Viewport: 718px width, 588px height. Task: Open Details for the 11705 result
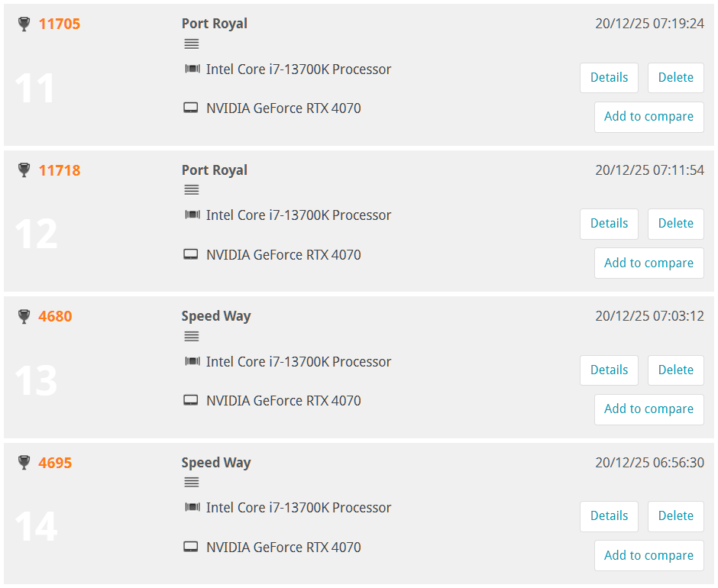[x=609, y=78]
